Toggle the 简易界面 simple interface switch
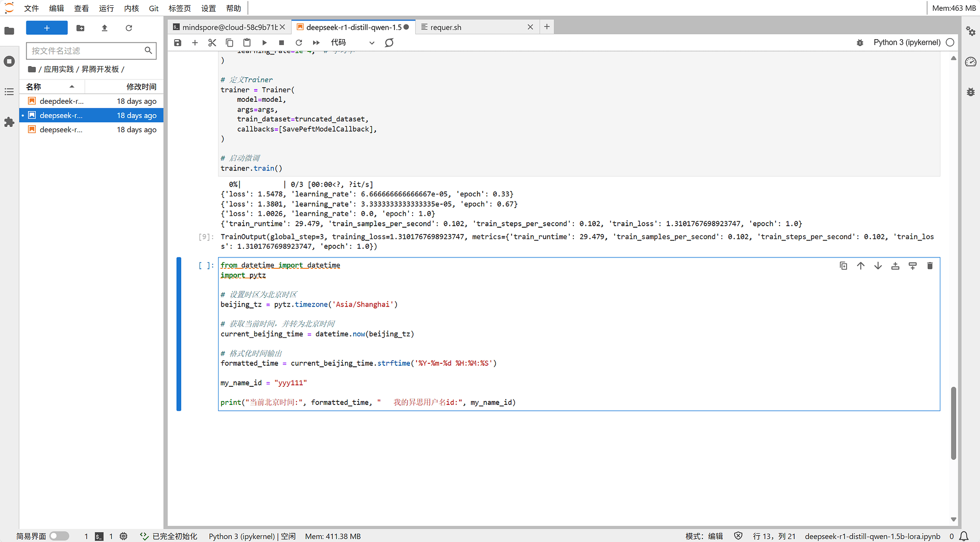 [59, 536]
